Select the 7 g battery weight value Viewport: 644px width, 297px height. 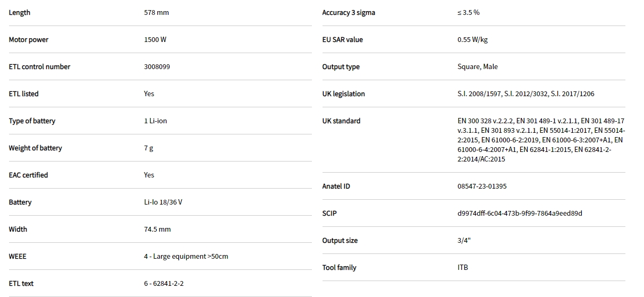148,148
